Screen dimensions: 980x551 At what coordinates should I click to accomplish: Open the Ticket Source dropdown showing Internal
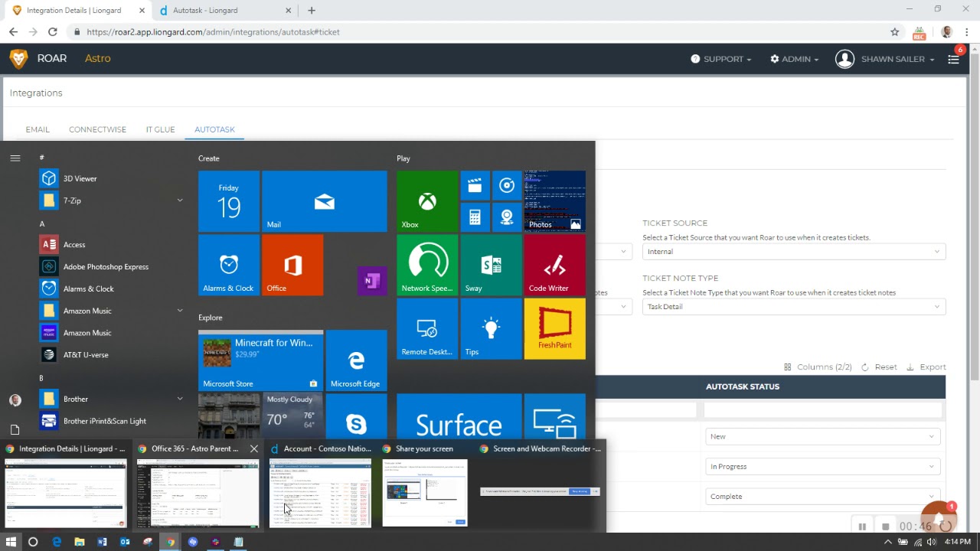[794, 252]
